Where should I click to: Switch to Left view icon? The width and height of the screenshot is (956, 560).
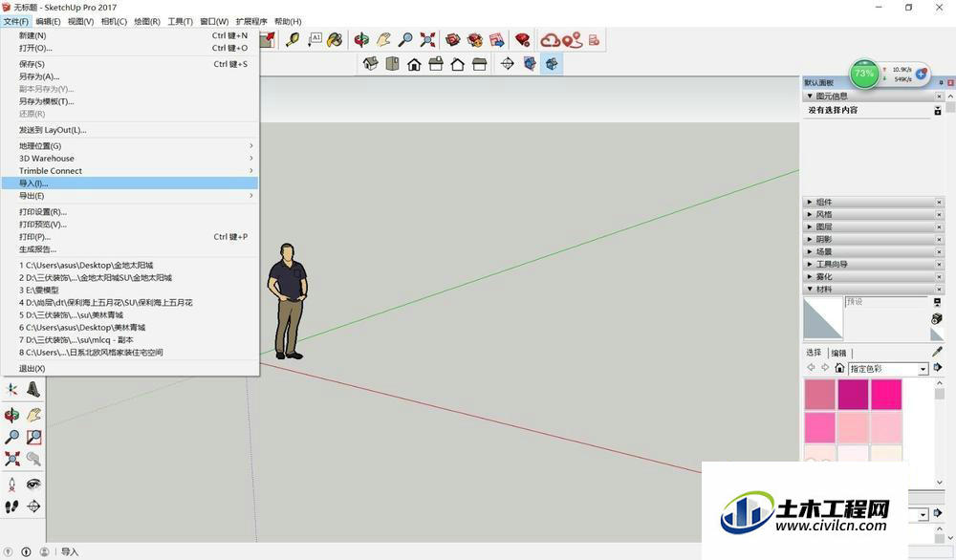tap(479, 63)
